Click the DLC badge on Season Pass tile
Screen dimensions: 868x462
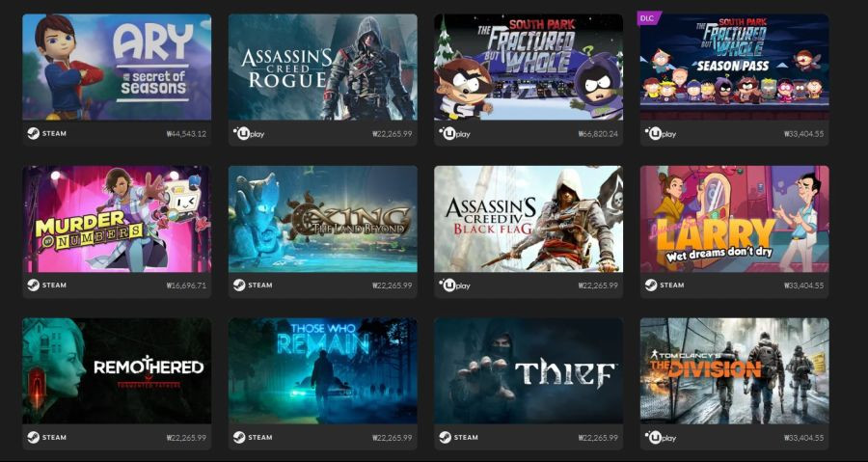click(646, 17)
